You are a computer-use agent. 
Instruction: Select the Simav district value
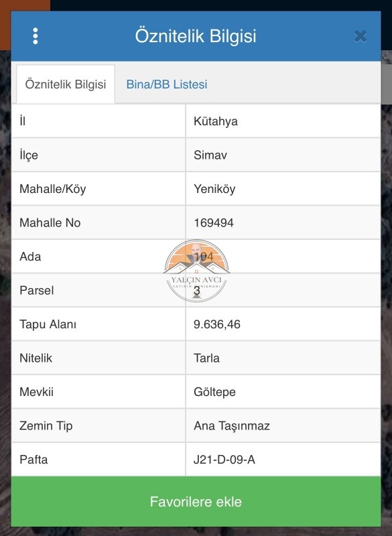[x=210, y=155]
